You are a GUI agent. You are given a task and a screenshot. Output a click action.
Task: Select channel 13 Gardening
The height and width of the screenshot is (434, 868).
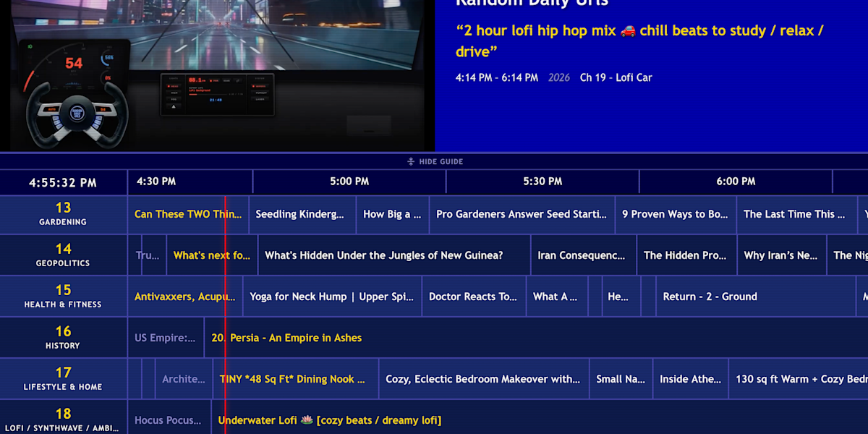click(64, 214)
